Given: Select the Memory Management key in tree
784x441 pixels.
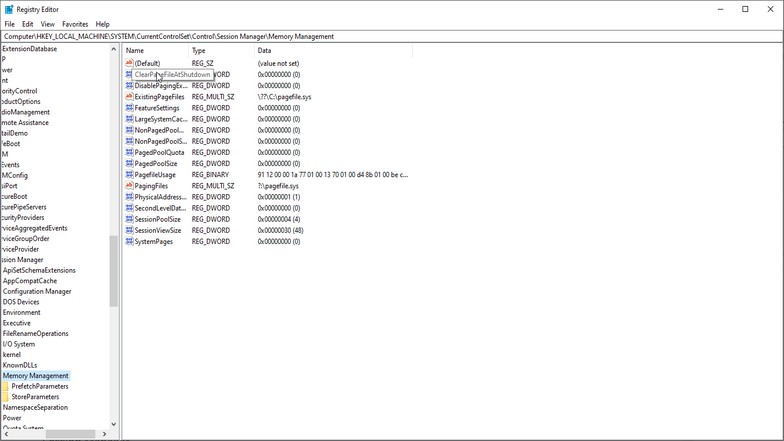Looking at the screenshot, I should pyautogui.click(x=36, y=376).
